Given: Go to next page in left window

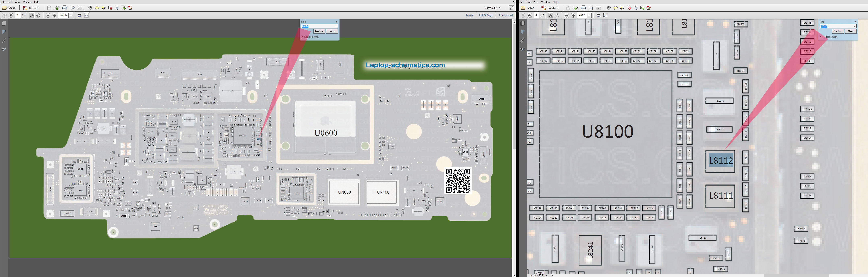Looking at the screenshot, I should click(x=11, y=15).
